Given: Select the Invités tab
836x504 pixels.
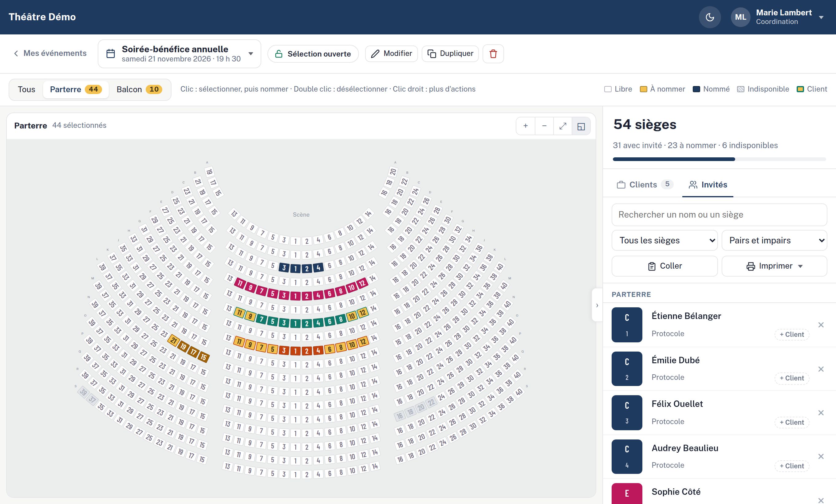Looking at the screenshot, I should (x=708, y=185).
